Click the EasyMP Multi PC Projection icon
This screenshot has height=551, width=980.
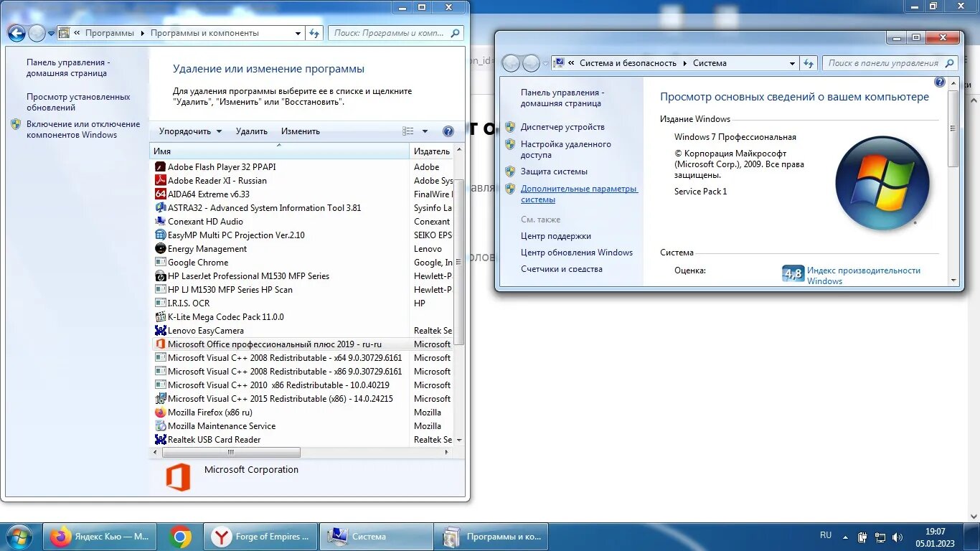[x=161, y=235]
